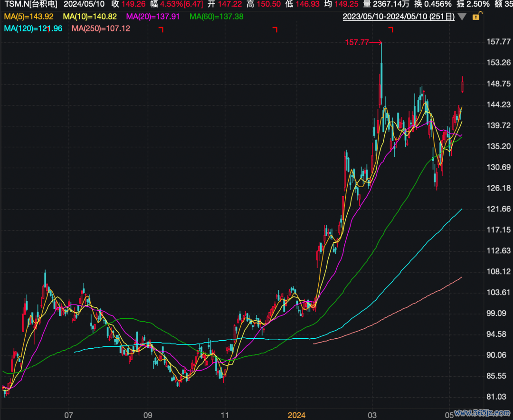Viewport: 513px width, 420px height.
Task: Click the rightmost red corner marker icon
Action: coord(391,30)
